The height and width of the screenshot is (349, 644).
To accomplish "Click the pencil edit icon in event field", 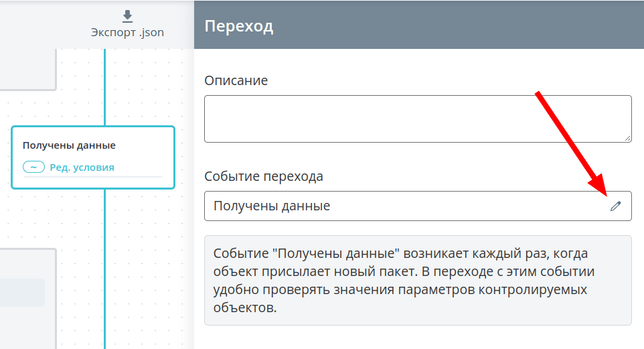I will [x=615, y=206].
